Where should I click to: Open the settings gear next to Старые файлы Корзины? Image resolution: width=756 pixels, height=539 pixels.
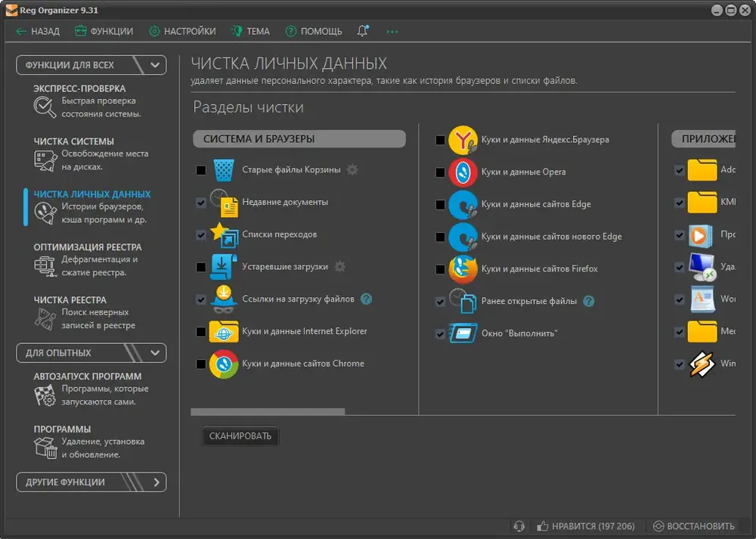coord(352,169)
